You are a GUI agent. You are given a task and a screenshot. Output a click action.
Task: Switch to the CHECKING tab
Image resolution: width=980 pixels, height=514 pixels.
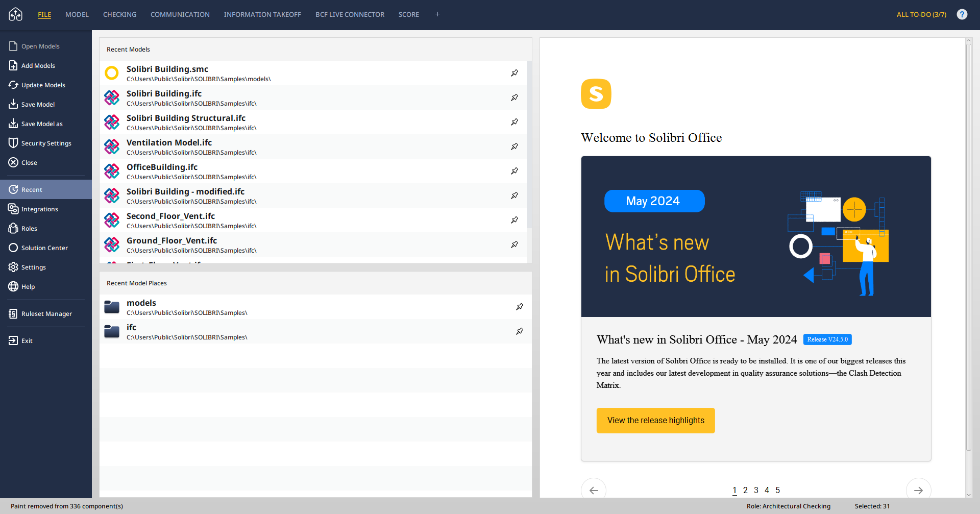point(119,14)
